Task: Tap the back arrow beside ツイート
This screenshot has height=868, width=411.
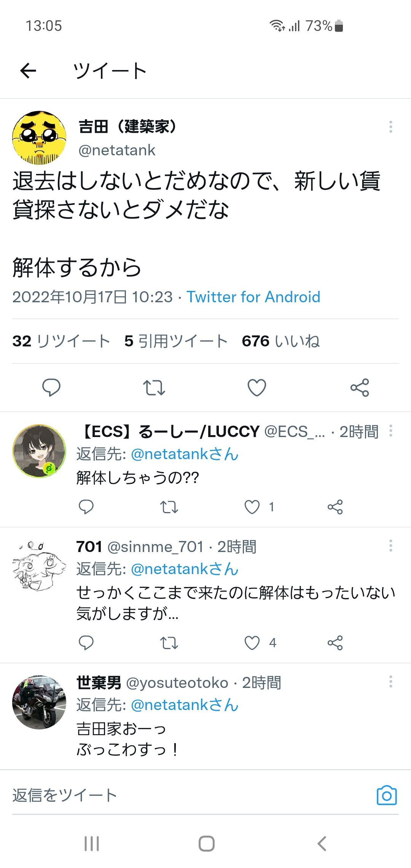Action: pos(28,70)
